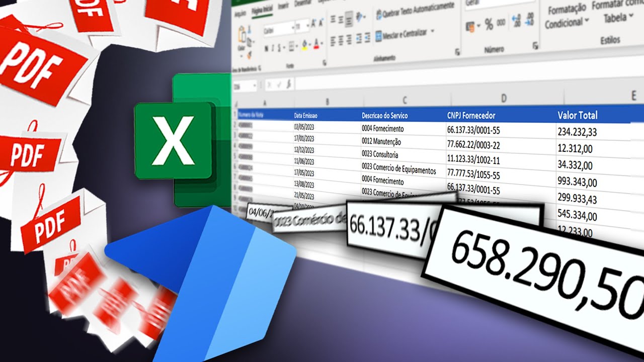The width and height of the screenshot is (644, 362).
Task: Apply percent style format icon
Action: point(489,25)
